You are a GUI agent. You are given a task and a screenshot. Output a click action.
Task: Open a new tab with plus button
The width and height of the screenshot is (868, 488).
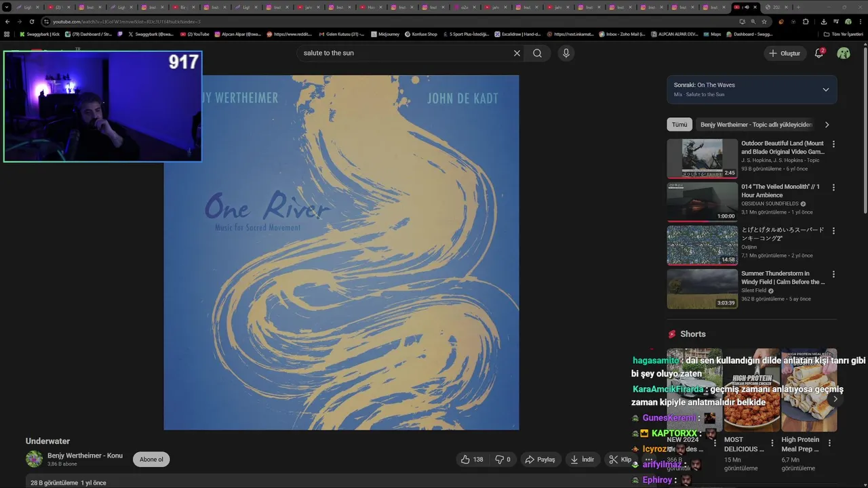pos(798,7)
